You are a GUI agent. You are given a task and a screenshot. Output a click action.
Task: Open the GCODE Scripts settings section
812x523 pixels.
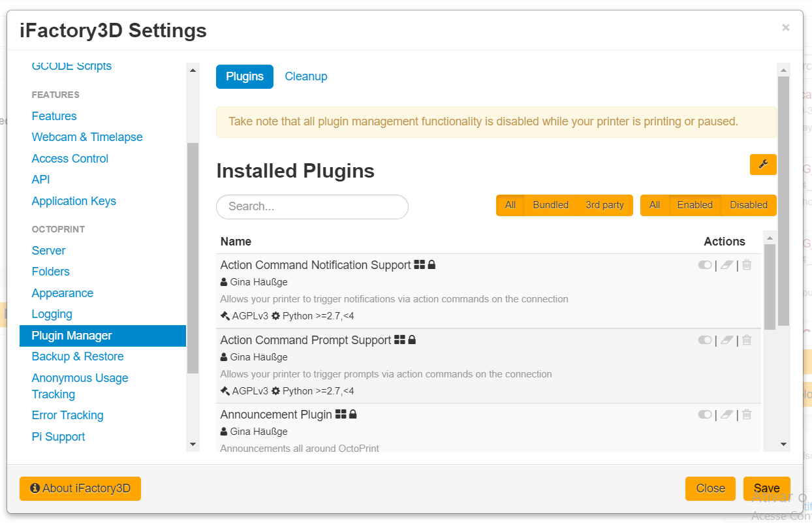click(x=72, y=66)
